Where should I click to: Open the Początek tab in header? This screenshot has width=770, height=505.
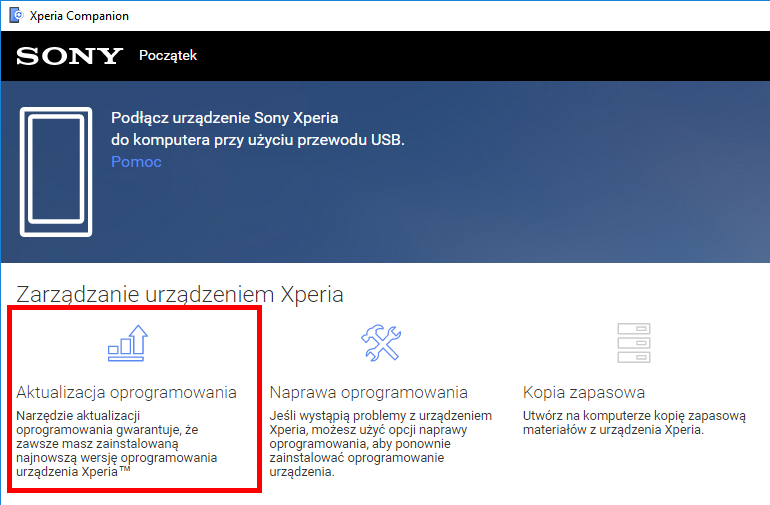pyautogui.click(x=168, y=56)
